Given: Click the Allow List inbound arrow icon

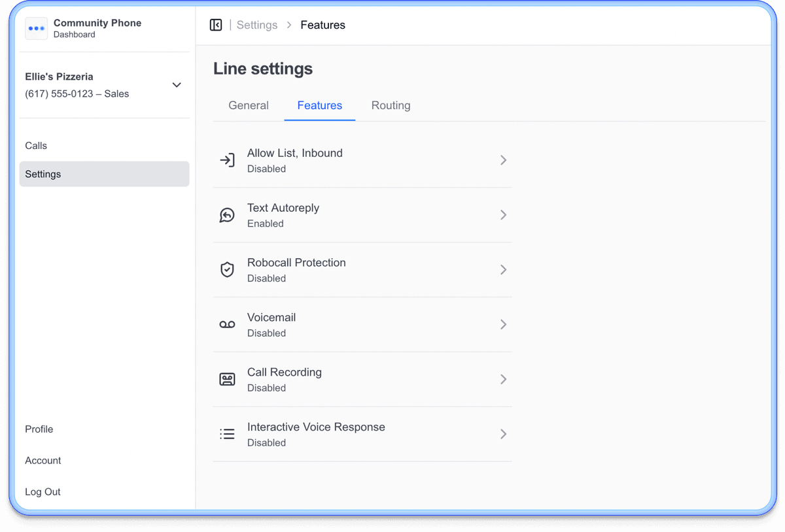Looking at the screenshot, I should (x=227, y=160).
